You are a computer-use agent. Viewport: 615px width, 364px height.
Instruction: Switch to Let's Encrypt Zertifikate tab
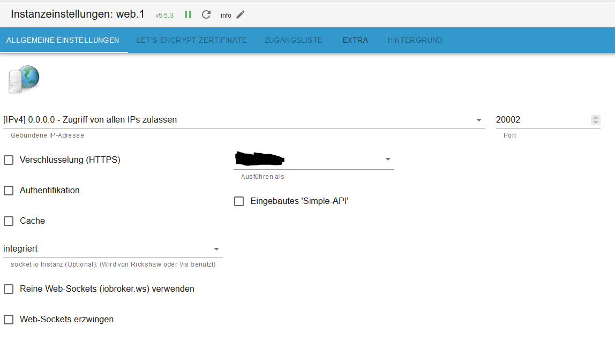pyautogui.click(x=192, y=40)
